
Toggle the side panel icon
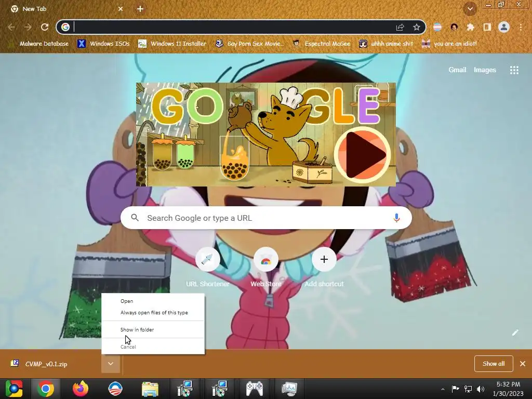[x=487, y=27]
